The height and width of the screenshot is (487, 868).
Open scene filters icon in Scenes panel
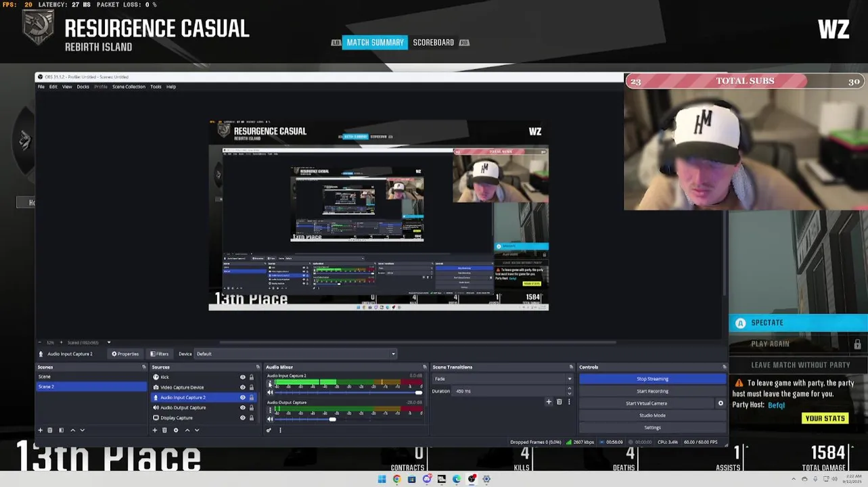pos(61,430)
